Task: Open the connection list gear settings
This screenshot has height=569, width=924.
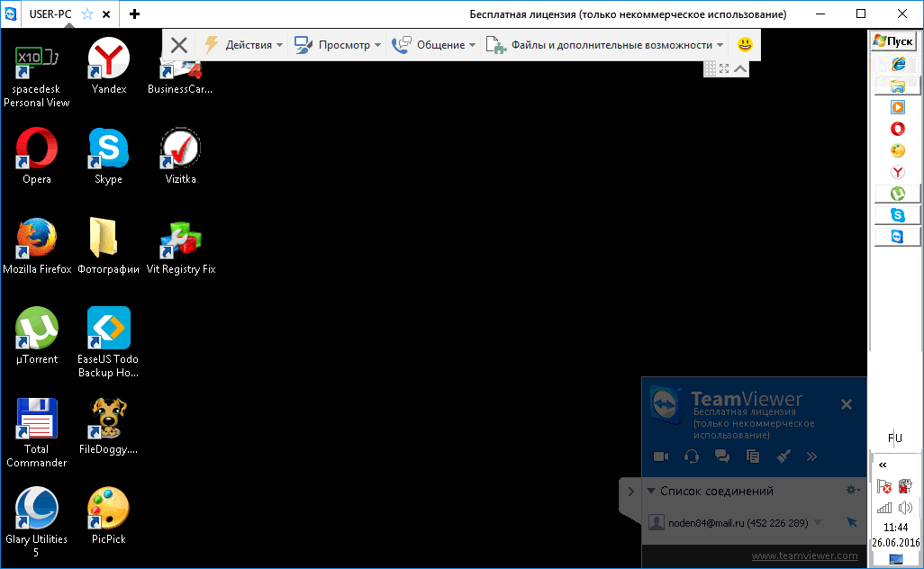Action: (853, 490)
